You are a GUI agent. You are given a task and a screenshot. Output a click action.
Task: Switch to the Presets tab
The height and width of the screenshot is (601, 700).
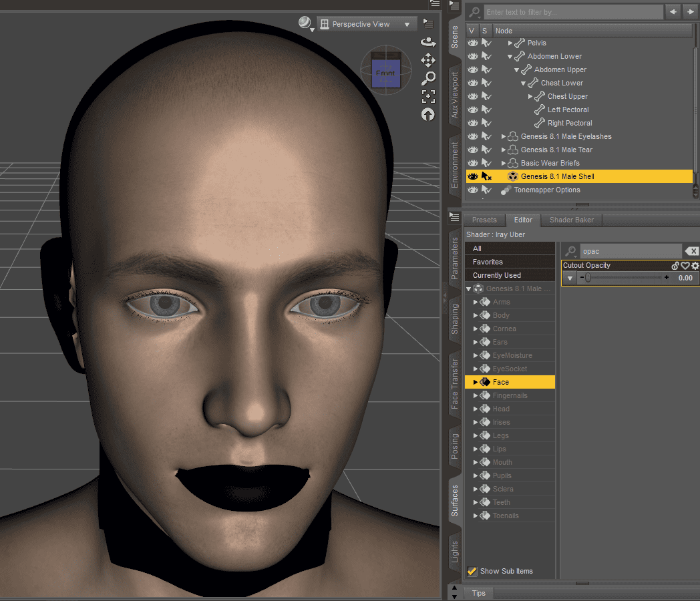click(x=484, y=220)
